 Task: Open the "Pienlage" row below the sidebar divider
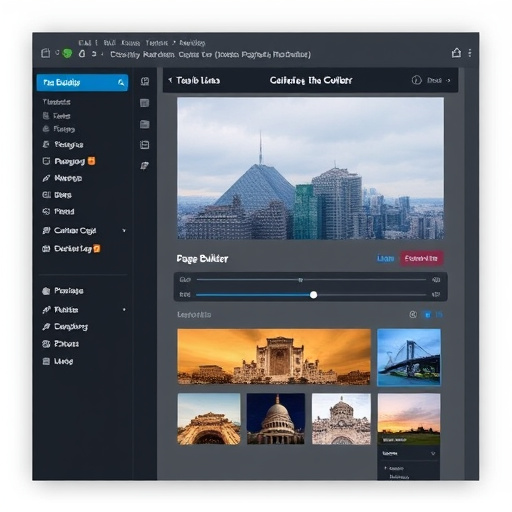click(x=63, y=291)
